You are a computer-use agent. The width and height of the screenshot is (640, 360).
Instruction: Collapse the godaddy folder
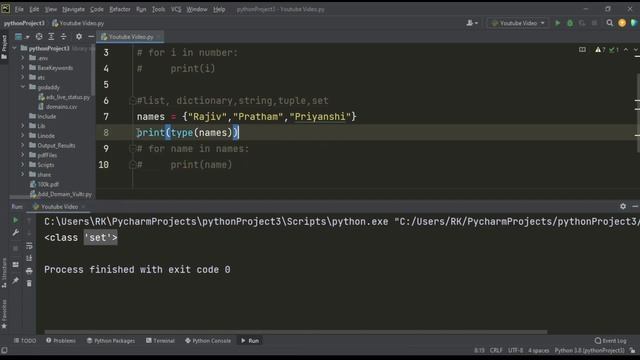coord(23,87)
